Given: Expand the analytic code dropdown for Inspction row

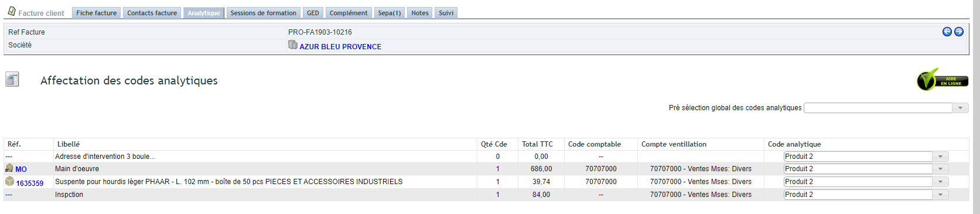Looking at the screenshot, I should coord(866,195).
